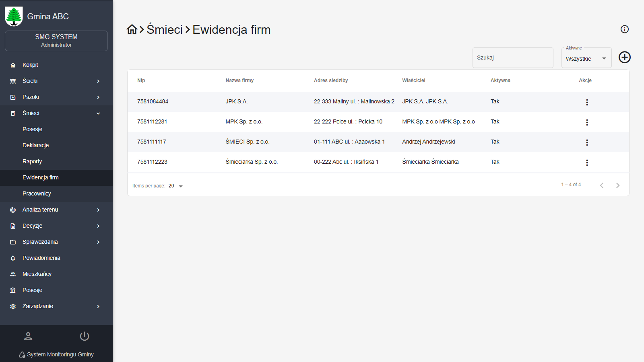The image size is (644, 362).
Task: Change items per page dropdown
Action: click(x=176, y=186)
